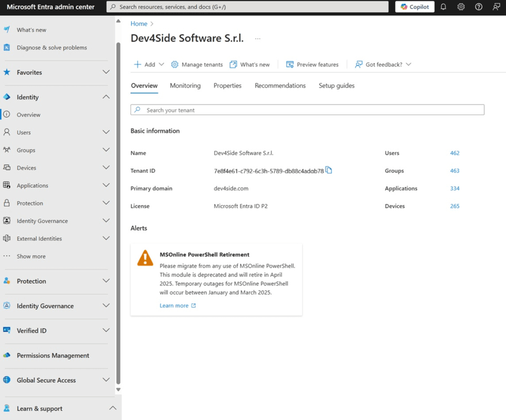Image resolution: width=506 pixels, height=420 pixels.
Task: Select Overview in the Identity sidebar
Action: coord(29,115)
